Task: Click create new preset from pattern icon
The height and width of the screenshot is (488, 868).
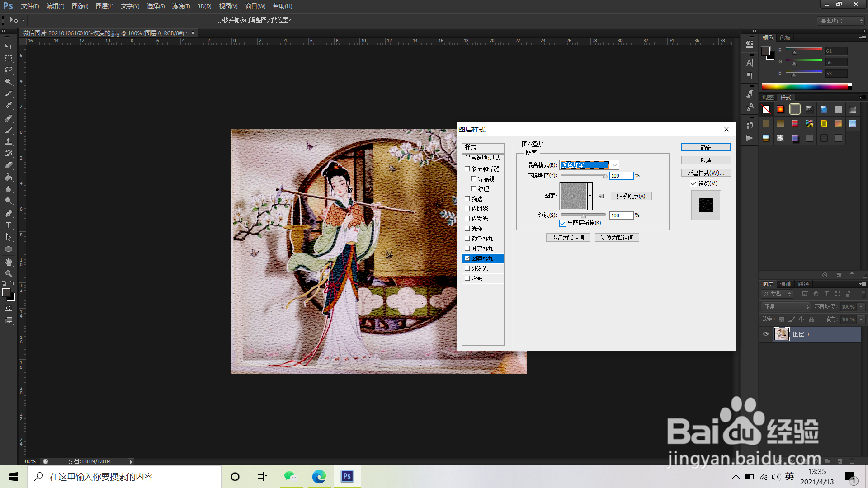Action: coord(601,196)
